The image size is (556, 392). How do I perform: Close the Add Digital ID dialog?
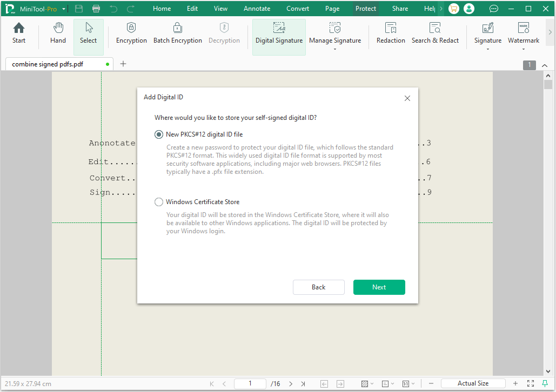407,98
